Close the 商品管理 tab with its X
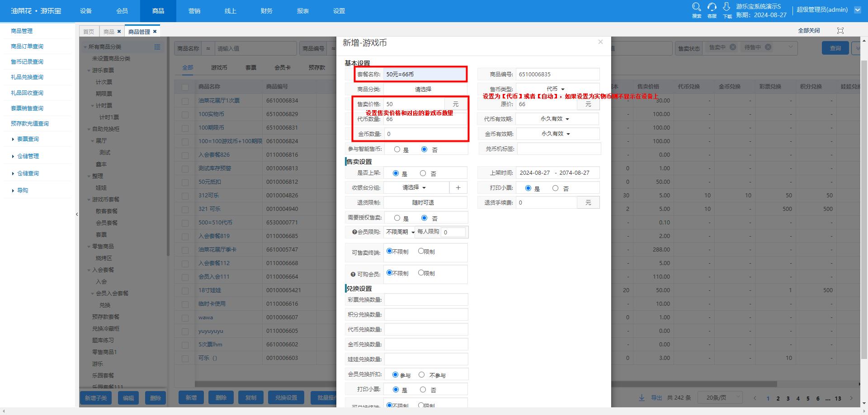The width and height of the screenshot is (868, 415). (155, 32)
